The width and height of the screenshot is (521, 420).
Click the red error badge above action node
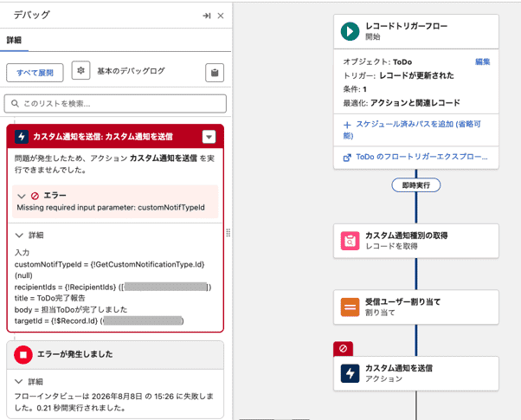(343, 348)
